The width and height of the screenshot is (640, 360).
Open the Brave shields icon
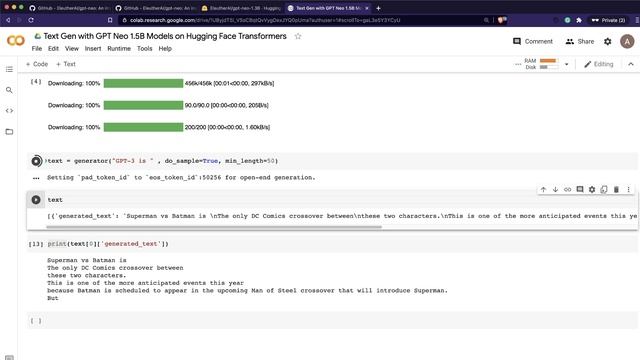click(502, 20)
